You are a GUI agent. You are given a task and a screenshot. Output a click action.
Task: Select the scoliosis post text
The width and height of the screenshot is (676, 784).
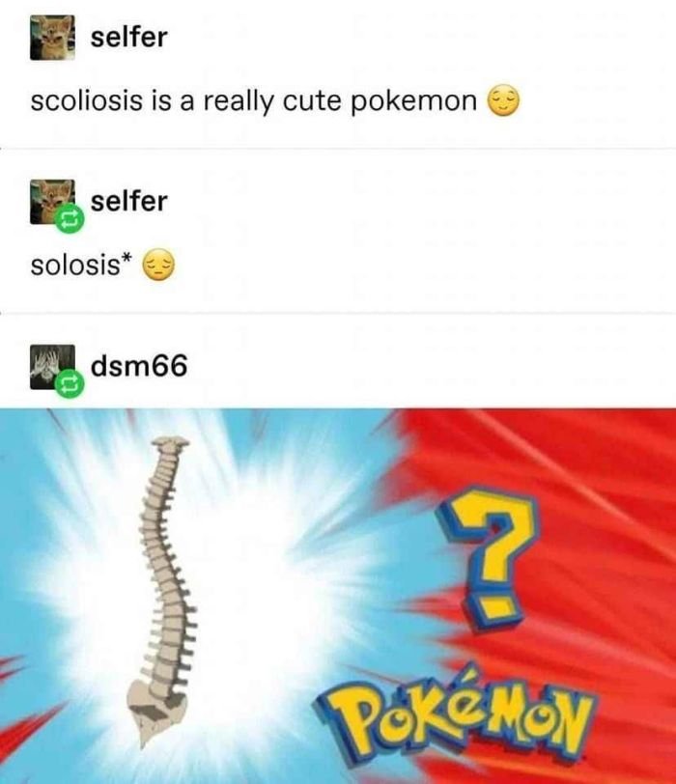[253, 101]
